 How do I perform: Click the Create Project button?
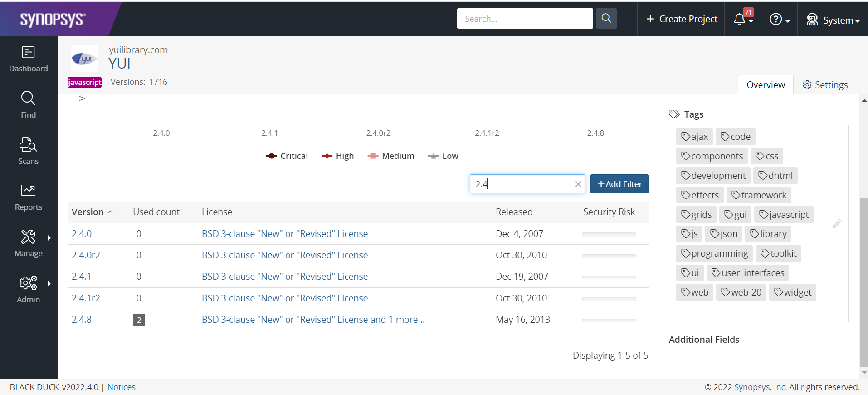pyautogui.click(x=682, y=19)
